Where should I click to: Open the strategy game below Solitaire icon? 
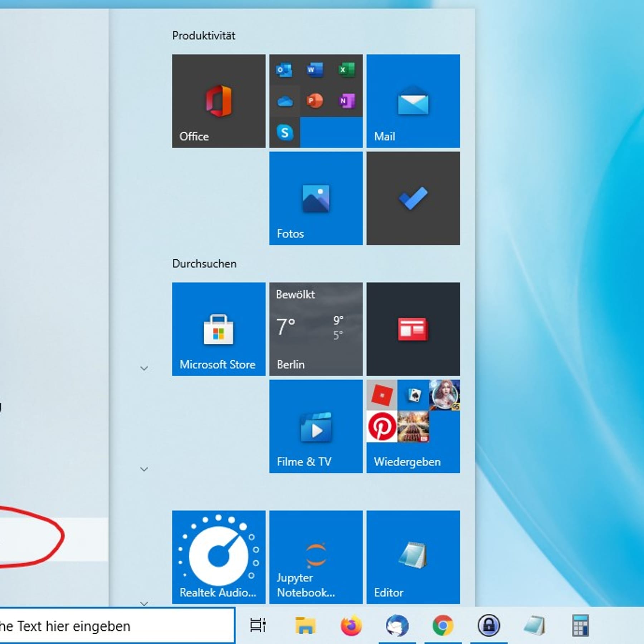point(413,426)
